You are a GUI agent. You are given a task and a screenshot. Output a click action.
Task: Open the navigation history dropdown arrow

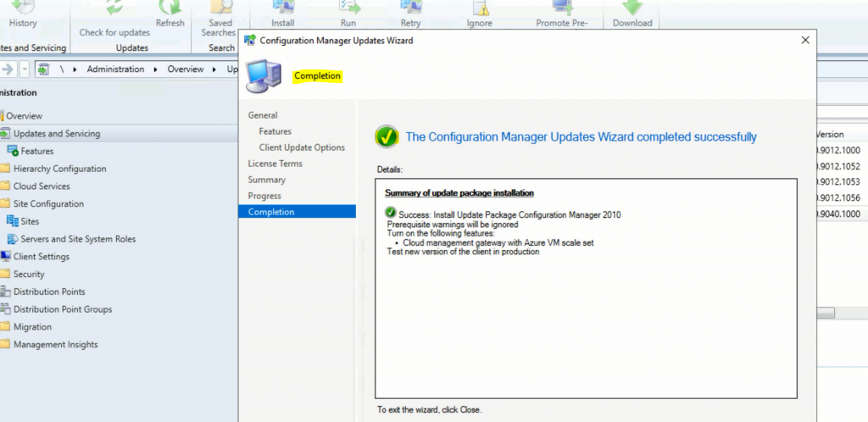pyautogui.click(x=25, y=69)
